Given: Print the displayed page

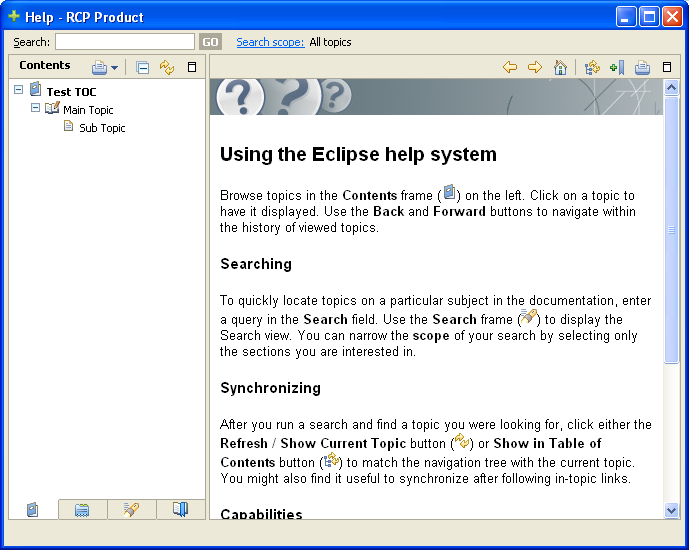Looking at the screenshot, I should (642, 67).
